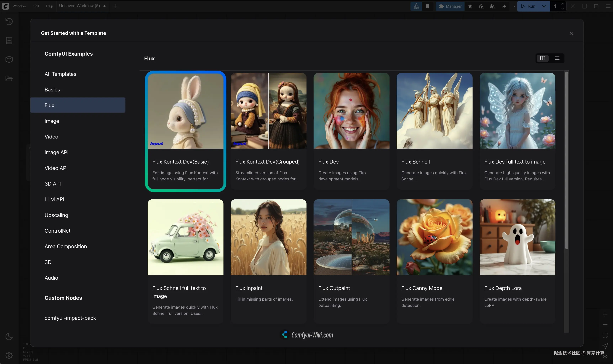Open the top-right hamburger menu
This screenshot has width=613, height=364.
tap(608, 6)
